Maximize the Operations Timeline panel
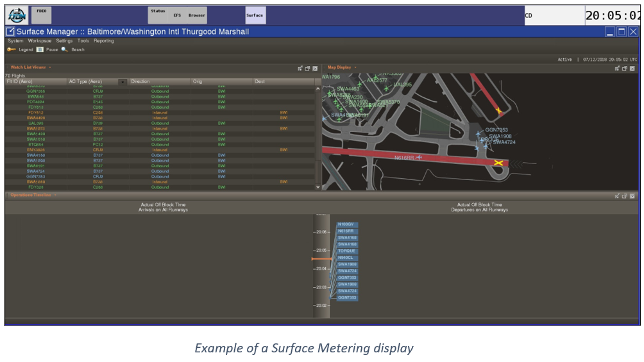Image resolution: width=644 pixels, height=362 pixels. pos(624,196)
